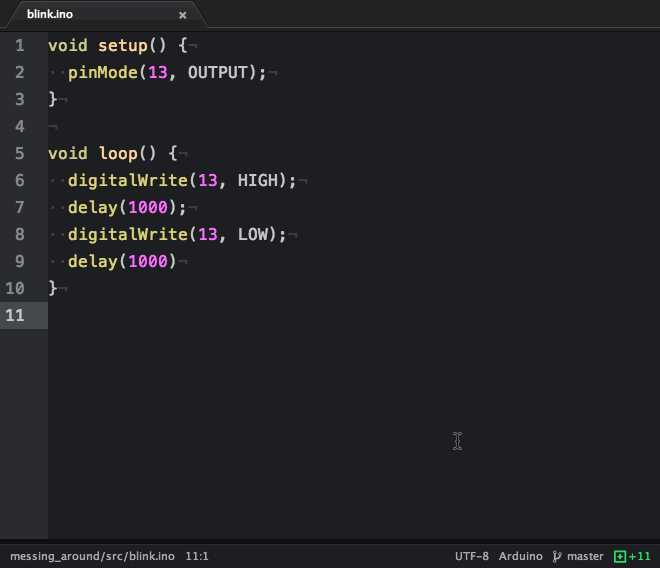The image size is (660, 568).
Task: Click line number 3 in the gutter
Action: 20,99
